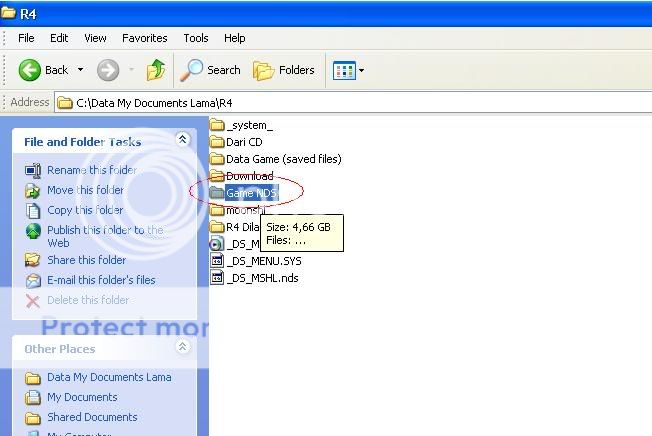Viewport: 652px width, 436px height.
Task: Click the red X delete icon
Action: (33, 301)
